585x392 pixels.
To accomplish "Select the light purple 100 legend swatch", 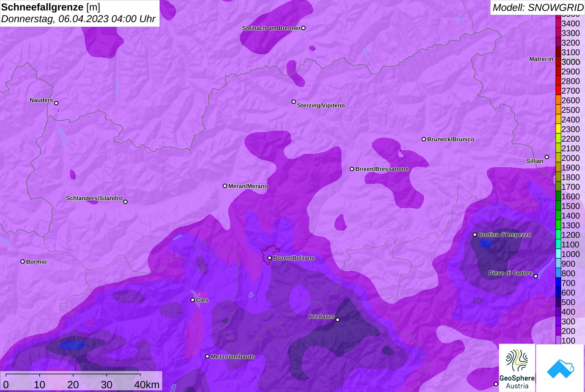I will click(558, 340).
